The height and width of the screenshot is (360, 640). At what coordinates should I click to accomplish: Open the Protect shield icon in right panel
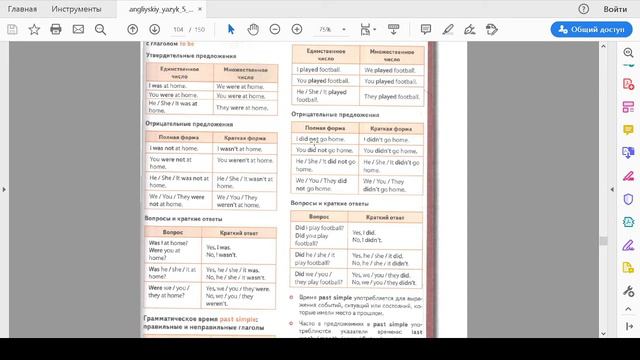(x=629, y=199)
